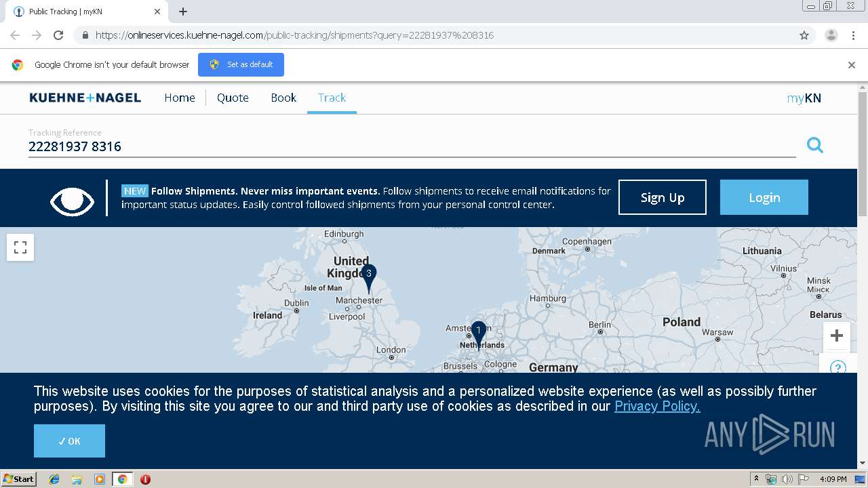Go back to previous page
This screenshot has width=868, height=488.
coord(15,35)
